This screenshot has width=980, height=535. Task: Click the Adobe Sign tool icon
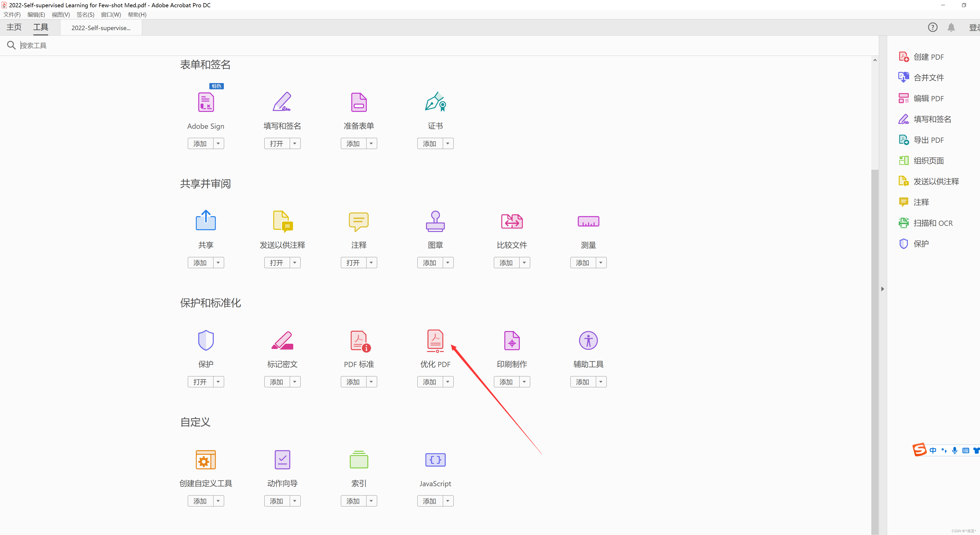(x=206, y=102)
